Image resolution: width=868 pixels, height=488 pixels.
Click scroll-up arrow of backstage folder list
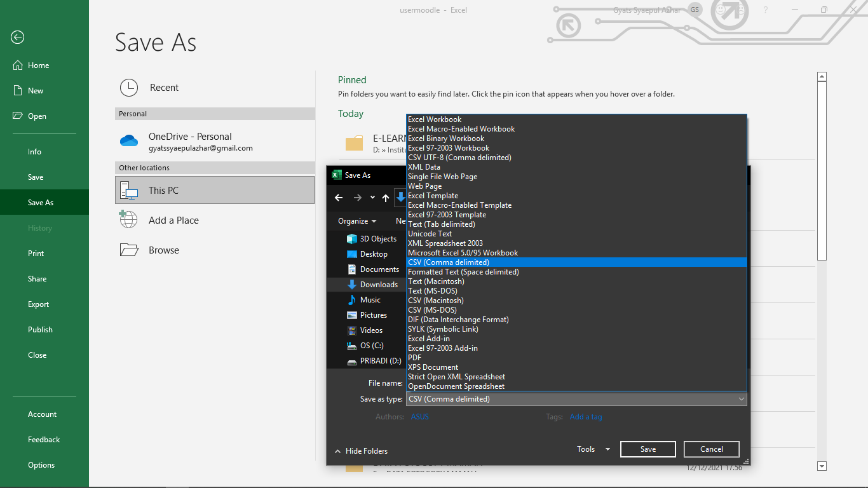[822, 76]
